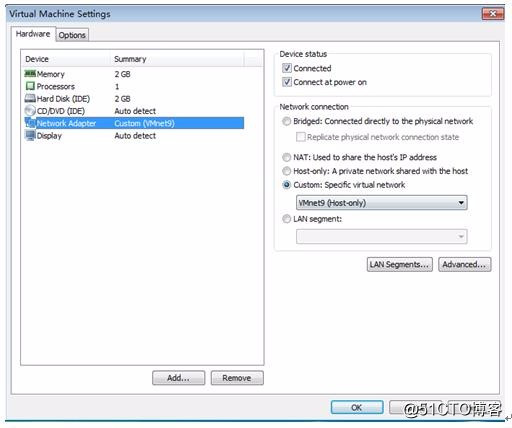Click the CD/DVD (IDE) disc icon
Viewport: 512px width, 428px height.
(30, 111)
